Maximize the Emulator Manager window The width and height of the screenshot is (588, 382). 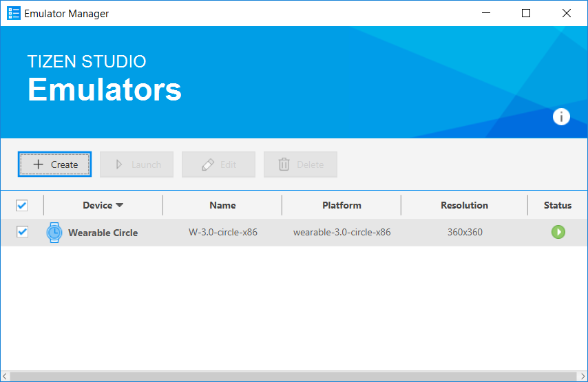click(526, 13)
